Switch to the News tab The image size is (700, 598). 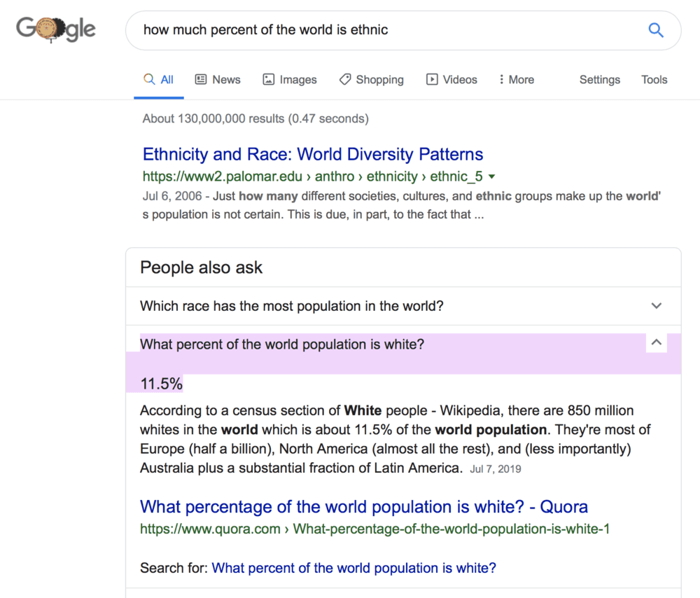(218, 80)
